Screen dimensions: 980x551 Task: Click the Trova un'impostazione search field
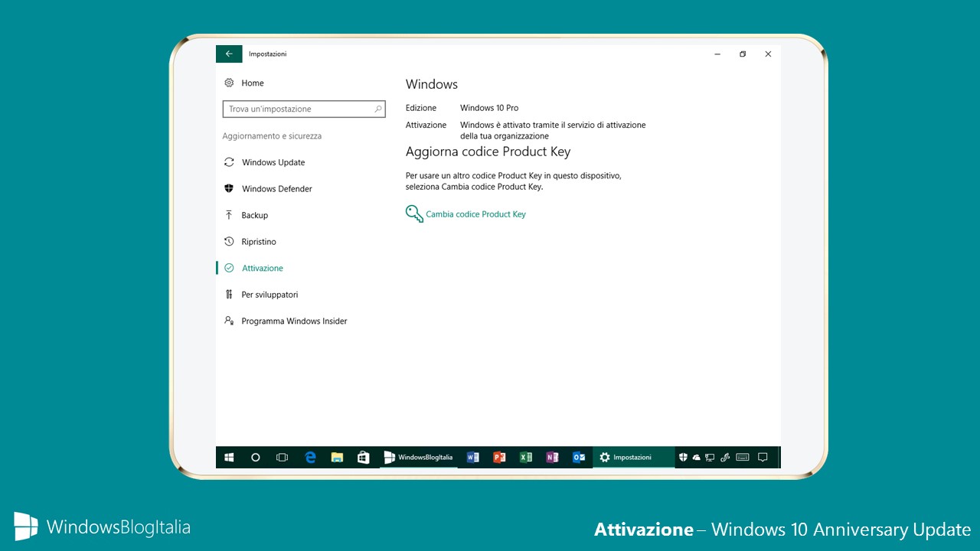pos(304,109)
